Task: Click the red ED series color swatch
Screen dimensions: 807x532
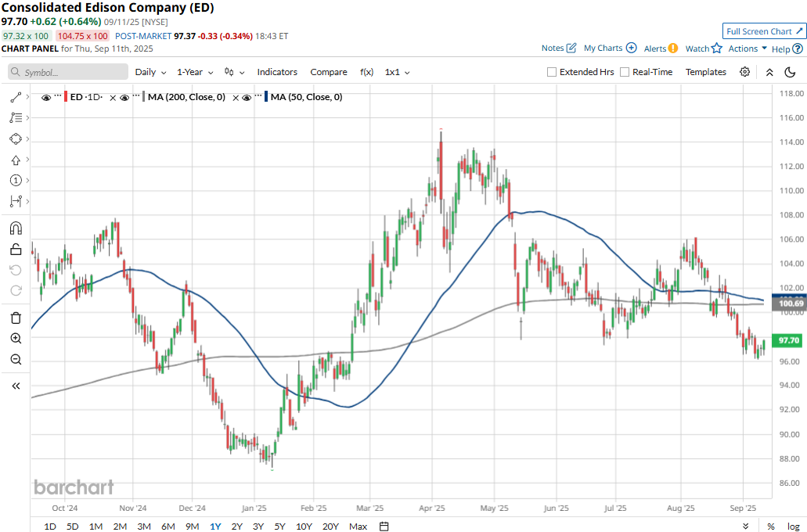Action: coord(66,97)
